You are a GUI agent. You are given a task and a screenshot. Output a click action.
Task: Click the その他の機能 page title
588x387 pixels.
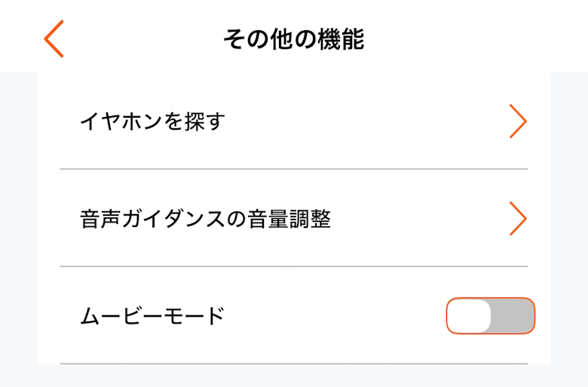293,39
